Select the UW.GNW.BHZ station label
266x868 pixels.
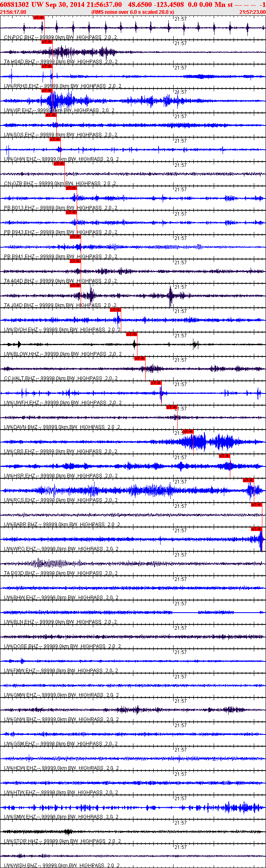click(x=62, y=719)
